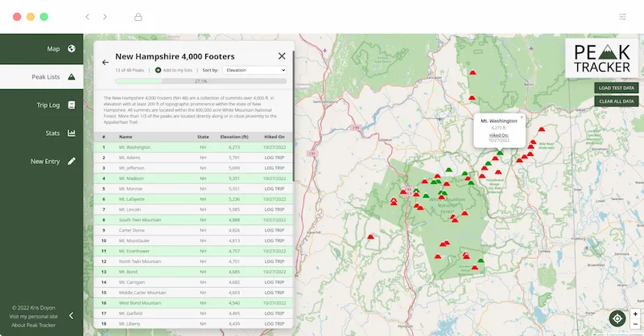This screenshot has height=336, width=644.
Task: Click LOG TRIP for Mt. Garfield
Action: point(275,313)
